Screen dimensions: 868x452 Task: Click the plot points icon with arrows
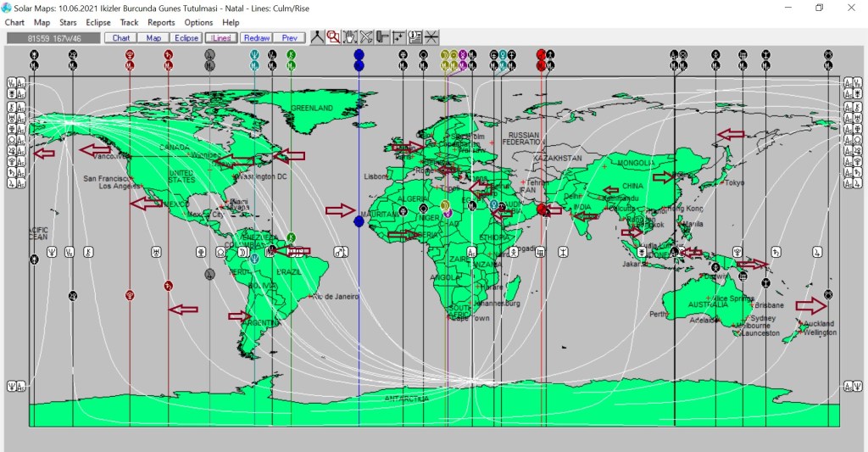[x=398, y=37]
